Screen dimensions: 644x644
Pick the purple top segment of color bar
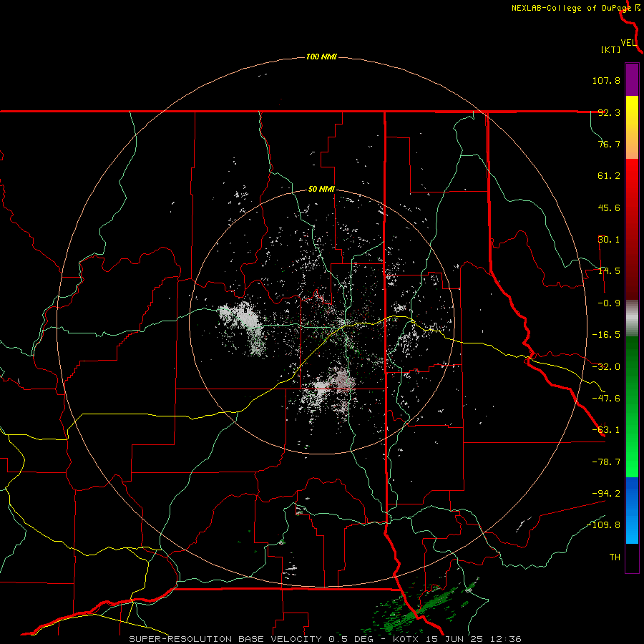coord(632,79)
